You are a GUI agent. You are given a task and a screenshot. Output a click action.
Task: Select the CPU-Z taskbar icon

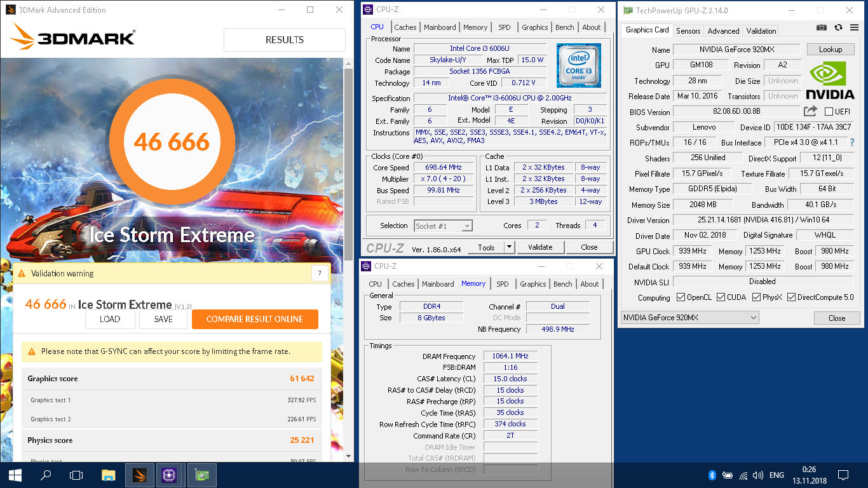(x=170, y=475)
